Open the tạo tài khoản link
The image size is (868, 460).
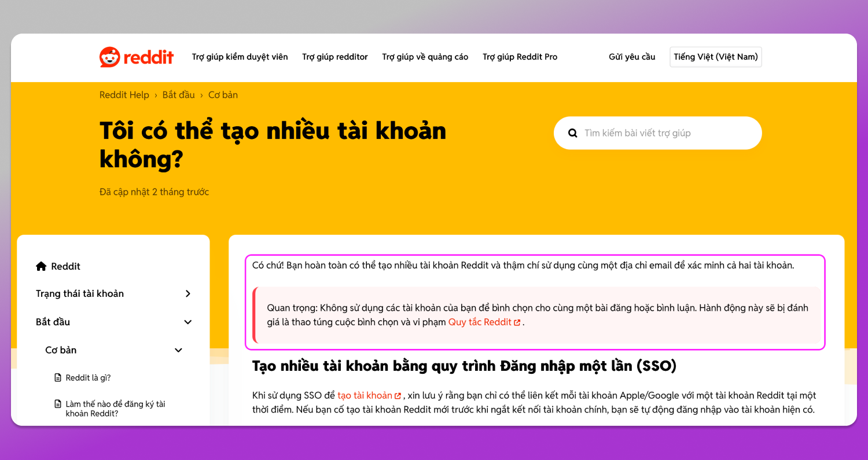coord(365,396)
